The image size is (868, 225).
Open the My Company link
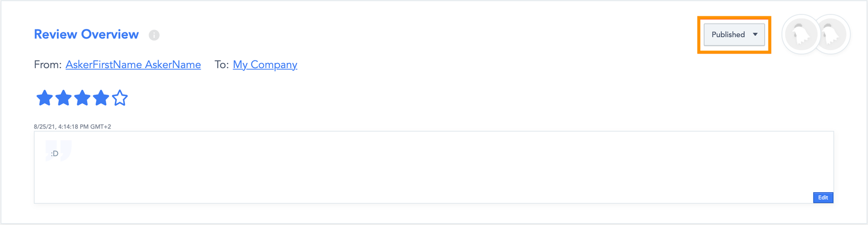265,65
